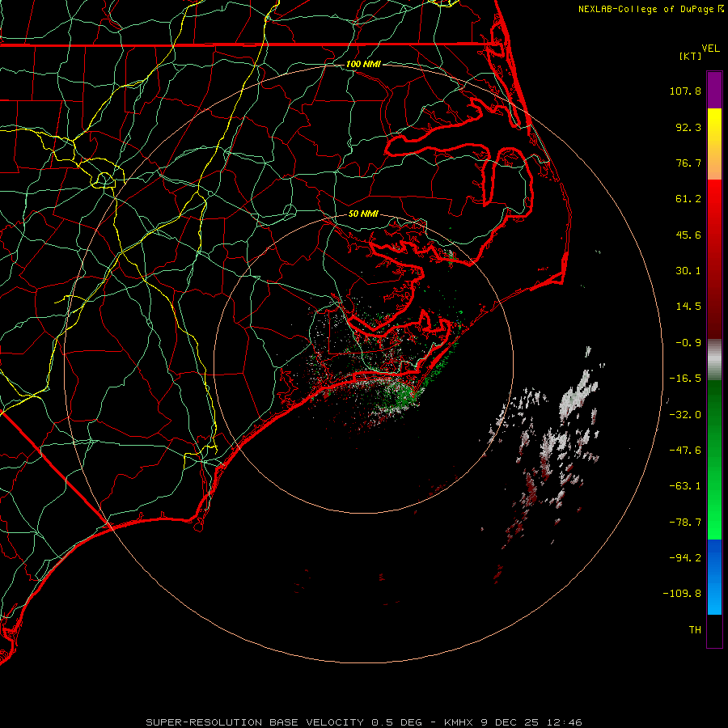Select the 45.6 legend value

tap(688, 235)
